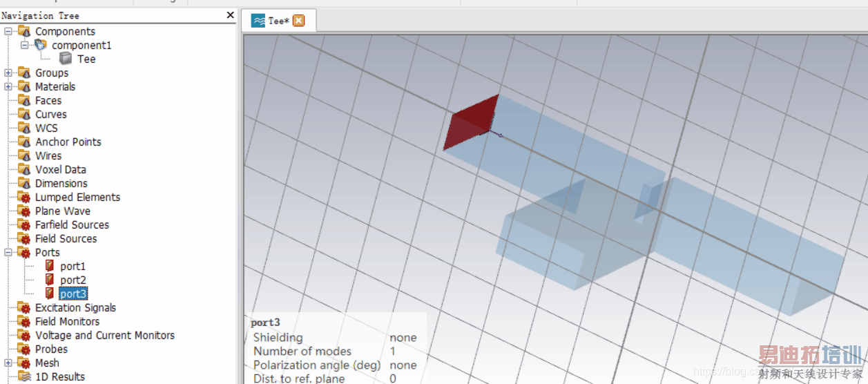Image resolution: width=868 pixels, height=384 pixels.
Task: Click the Probes folder icon
Action: (24, 349)
